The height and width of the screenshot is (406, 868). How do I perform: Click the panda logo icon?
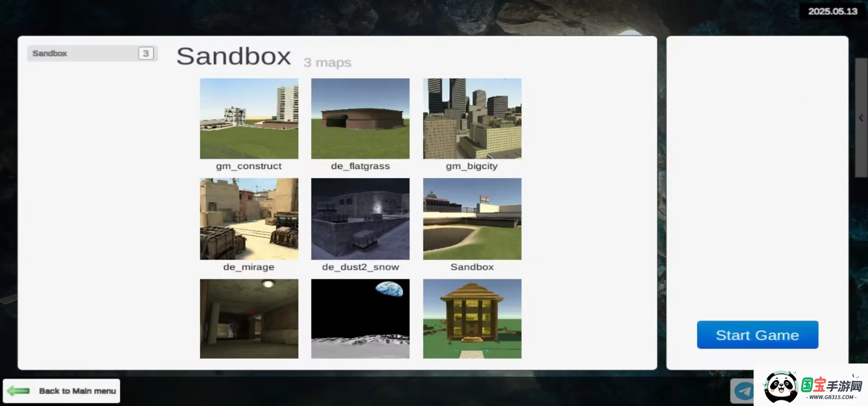point(781,387)
